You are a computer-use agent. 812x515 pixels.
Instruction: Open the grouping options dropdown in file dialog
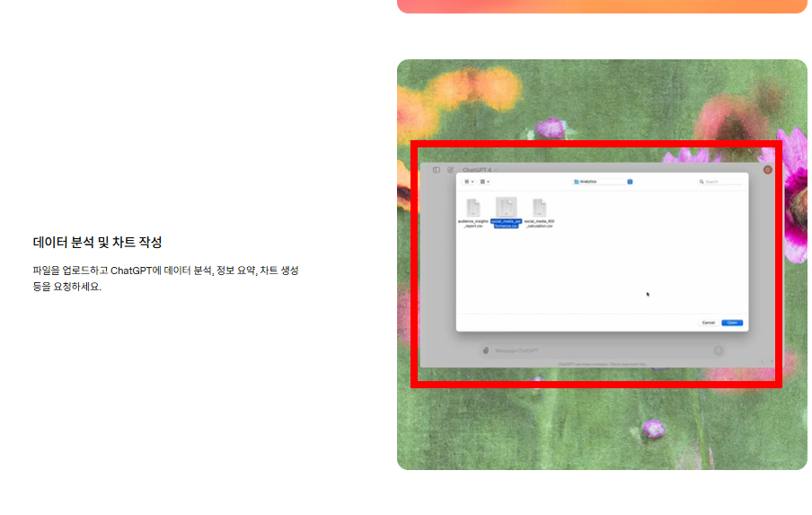(485, 182)
